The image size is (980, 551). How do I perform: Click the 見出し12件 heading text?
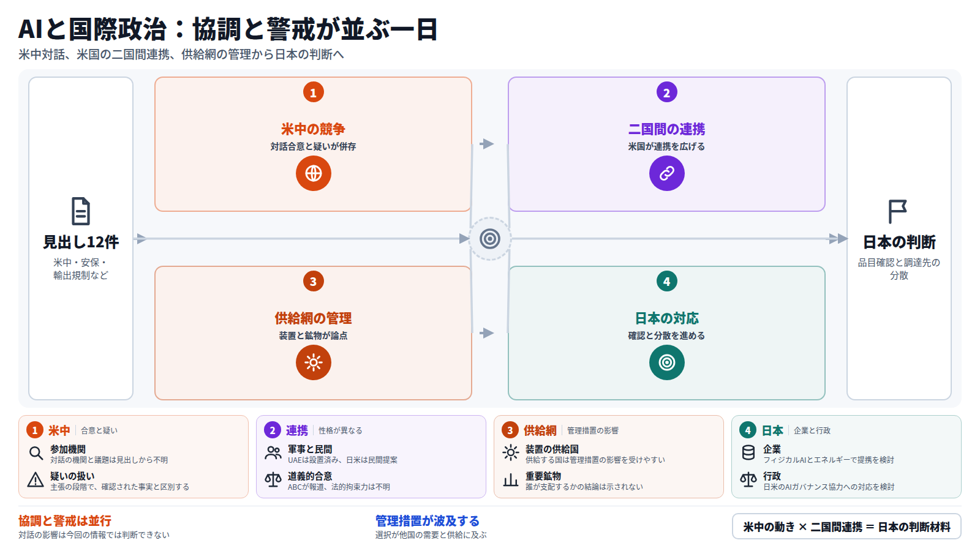pos(81,242)
